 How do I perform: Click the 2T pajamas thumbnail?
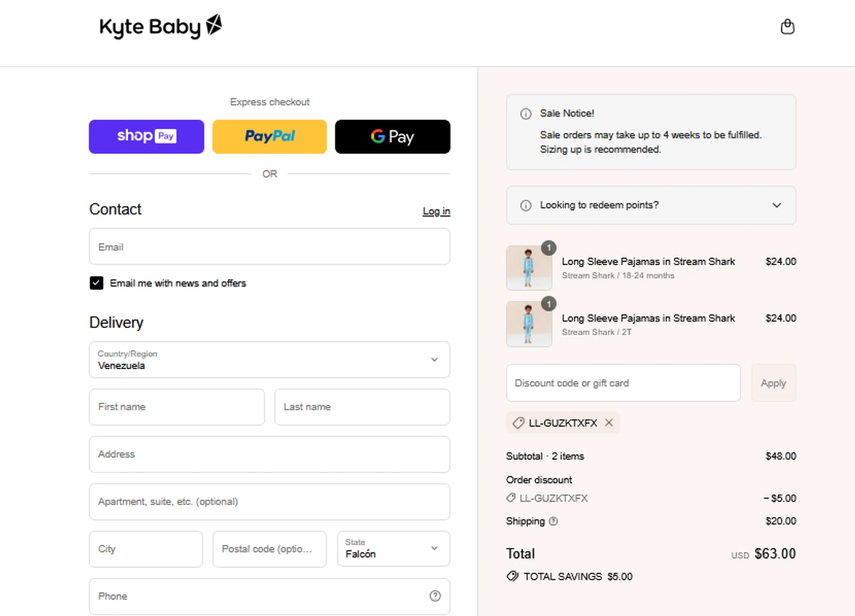tap(529, 324)
